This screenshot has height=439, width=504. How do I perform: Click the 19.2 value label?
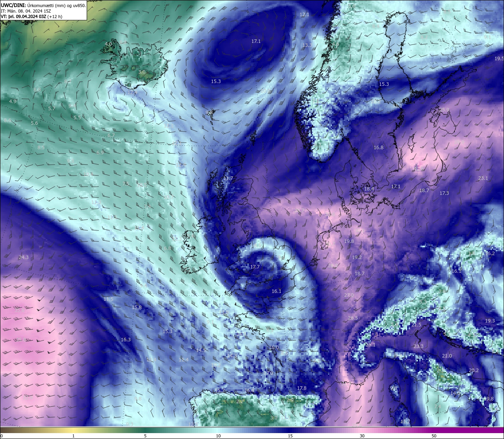click(x=357, y=257)
